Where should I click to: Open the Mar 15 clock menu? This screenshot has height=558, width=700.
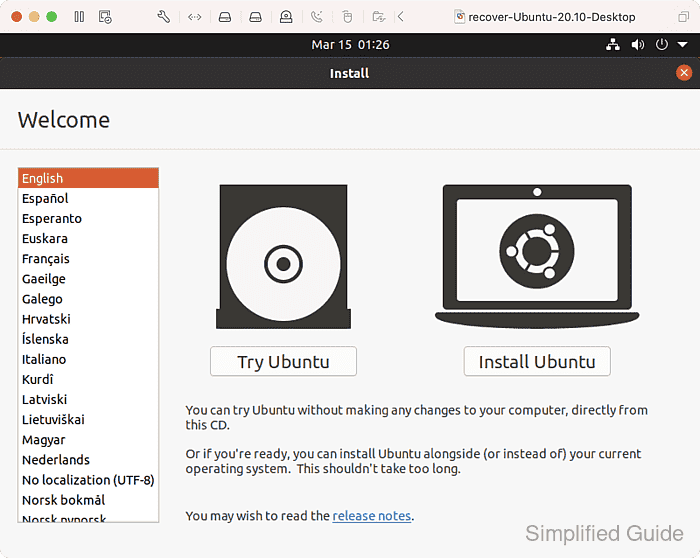tap(350, 45)
